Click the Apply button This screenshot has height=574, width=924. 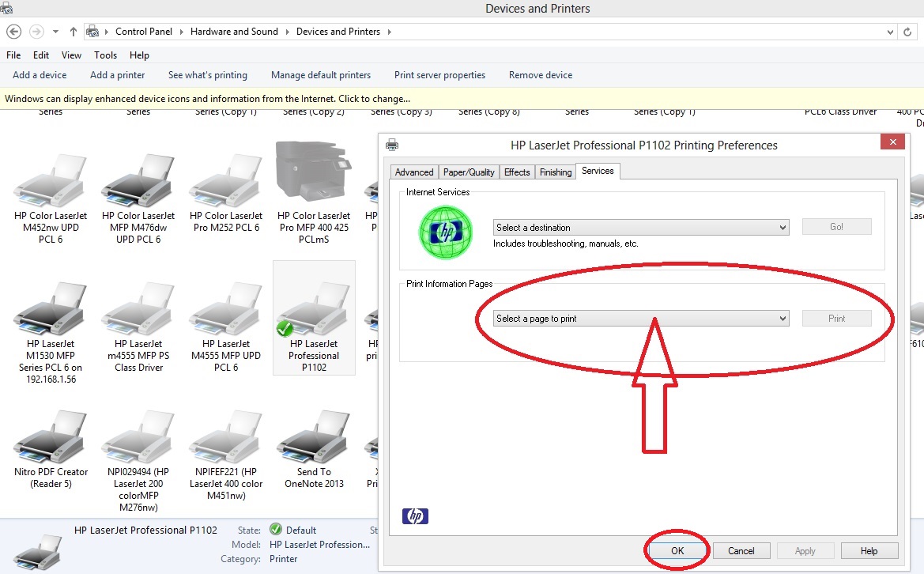coord(805,551)
